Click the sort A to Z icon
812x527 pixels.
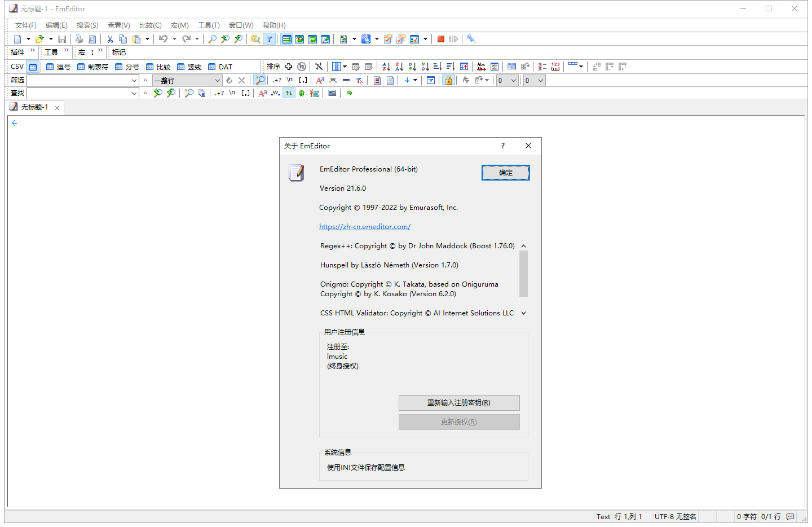386,67
